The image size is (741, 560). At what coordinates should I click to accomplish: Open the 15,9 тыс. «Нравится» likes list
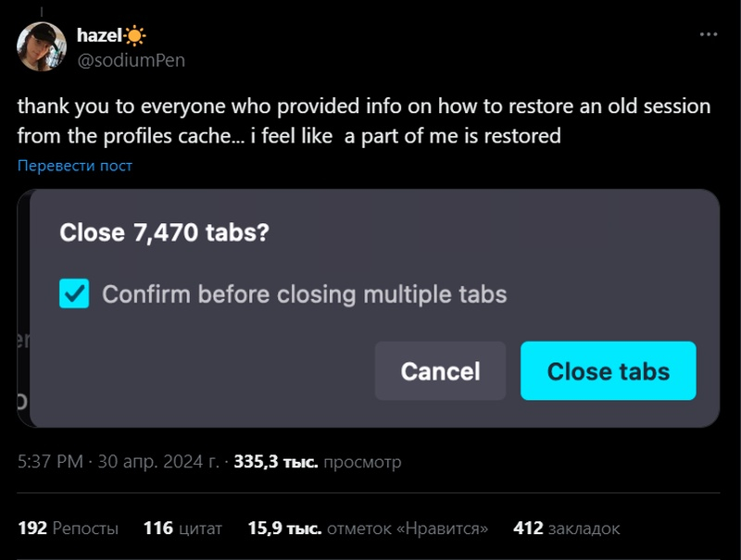(368, 529)
